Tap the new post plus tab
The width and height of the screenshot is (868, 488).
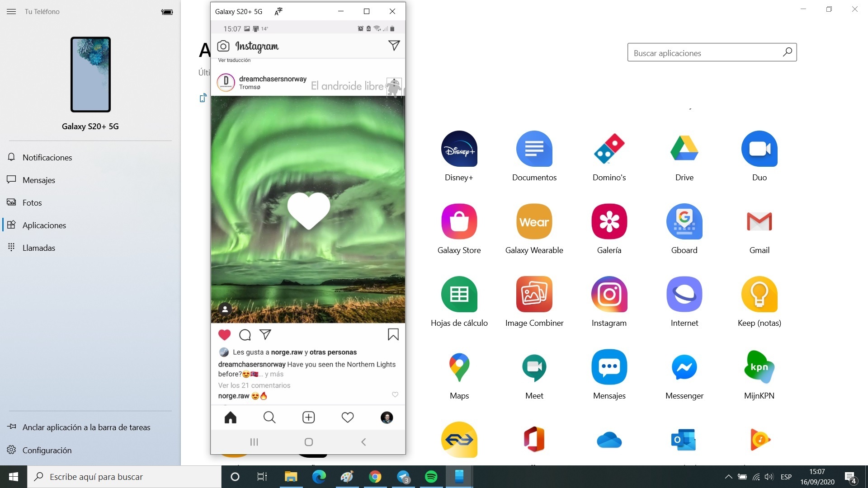pyautogui.click(x=308, y=417)
